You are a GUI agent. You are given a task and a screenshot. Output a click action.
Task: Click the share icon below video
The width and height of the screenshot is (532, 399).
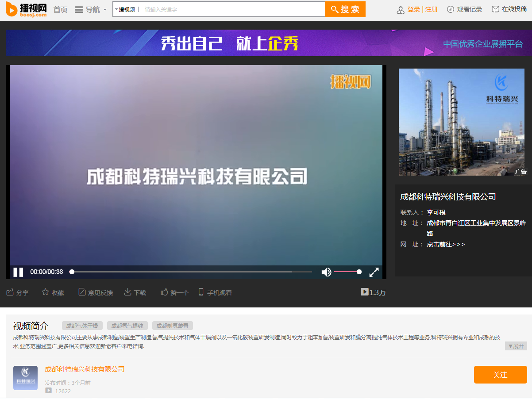tap(10, 292)
